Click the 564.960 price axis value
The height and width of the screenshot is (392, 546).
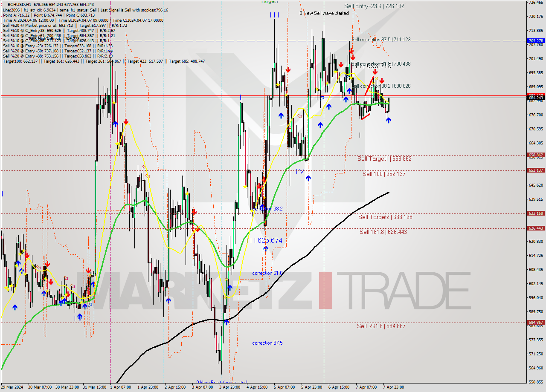point(536,368)
